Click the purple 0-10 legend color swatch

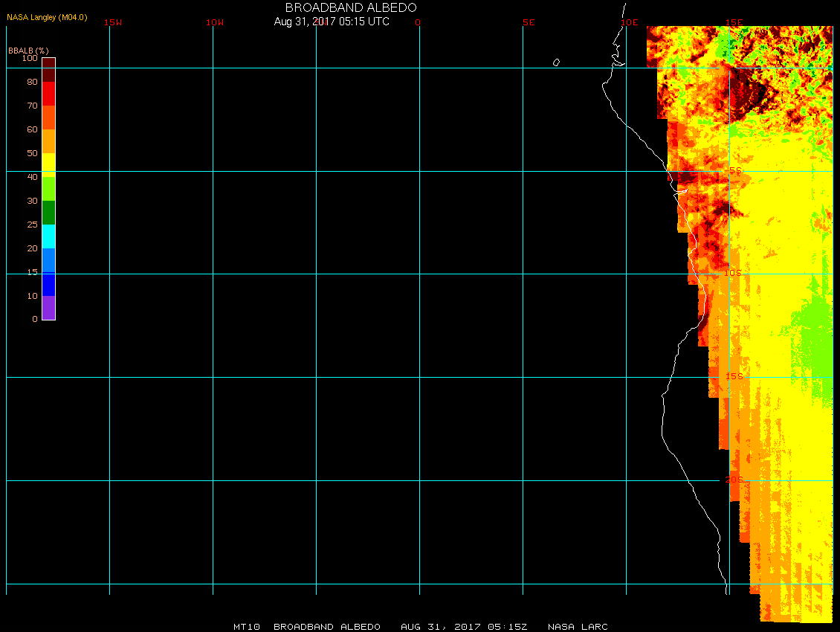tap(48, 308)
